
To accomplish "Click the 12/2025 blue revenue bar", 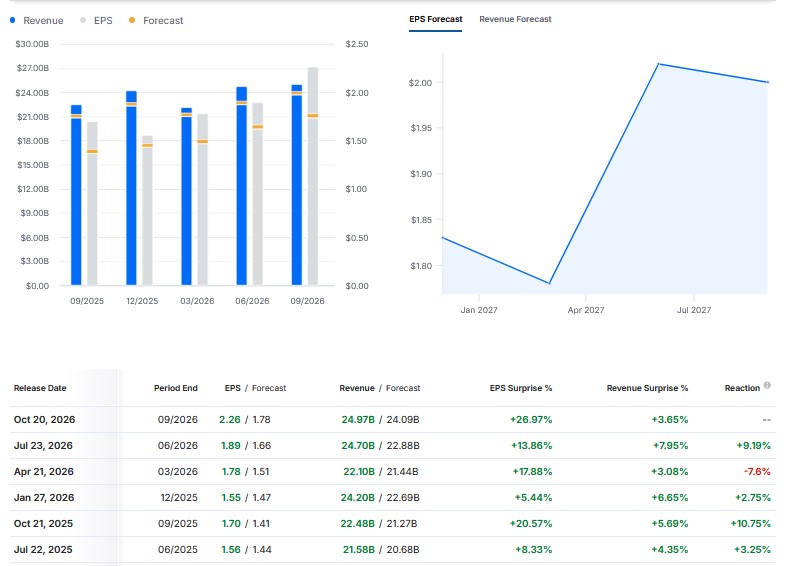I will coord(131,188).
